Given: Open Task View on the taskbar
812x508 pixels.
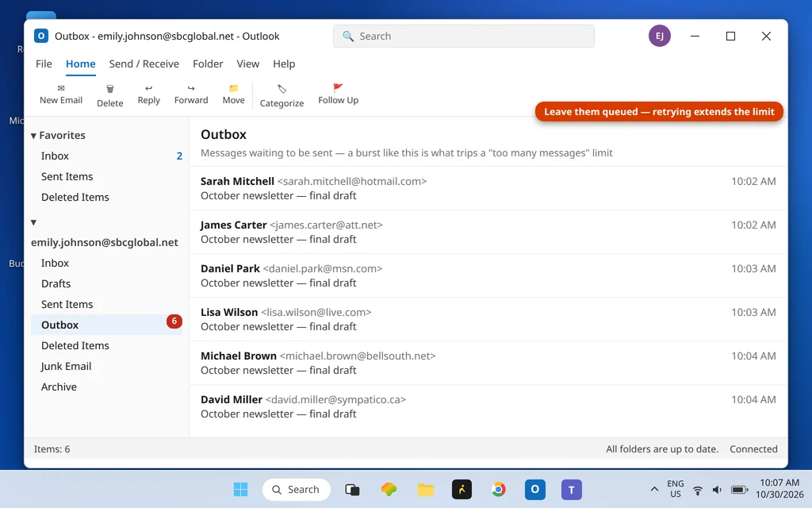Looking at the screenshot, I should (x=352, y=489).
